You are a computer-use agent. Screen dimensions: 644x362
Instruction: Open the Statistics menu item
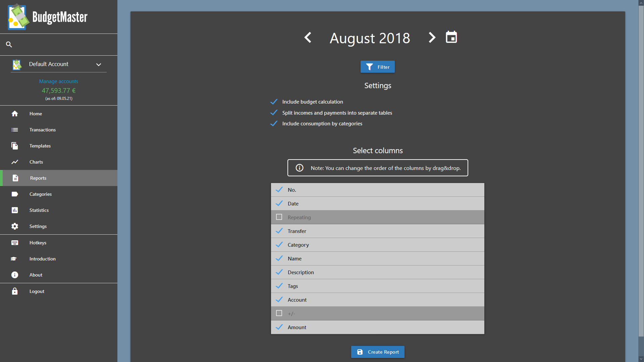coord(59,210)
